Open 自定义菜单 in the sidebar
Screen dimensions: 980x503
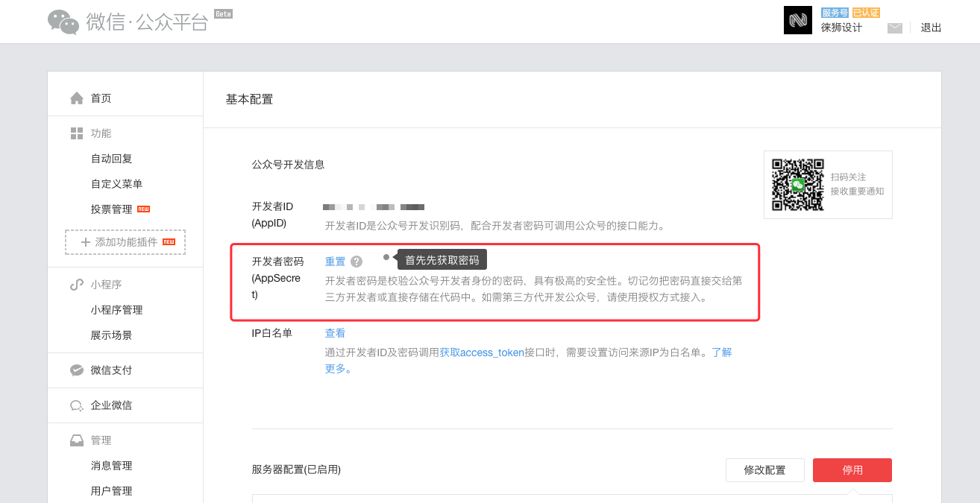(117, 184)
